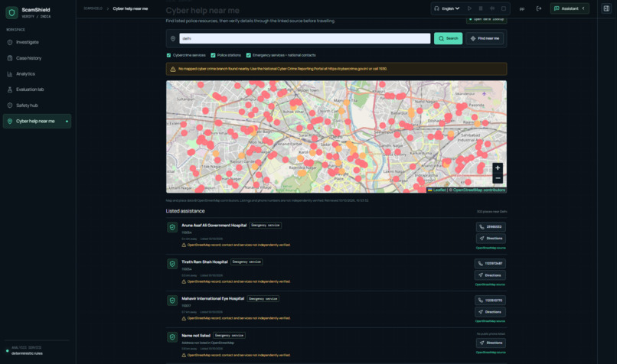Click shield icon for Aruna Asaf Ali Hospital
617x364 pixels.
pyautogui.click(x=172, y=227)
